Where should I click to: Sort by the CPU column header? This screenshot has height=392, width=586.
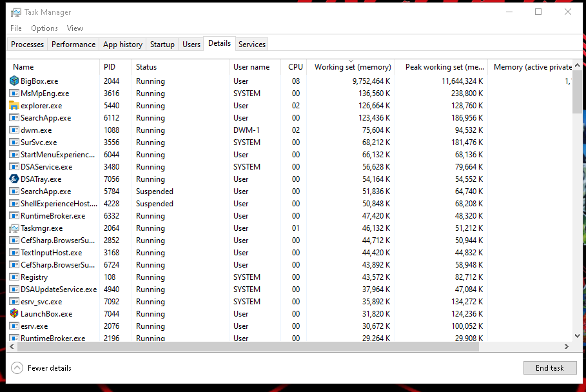294,67
